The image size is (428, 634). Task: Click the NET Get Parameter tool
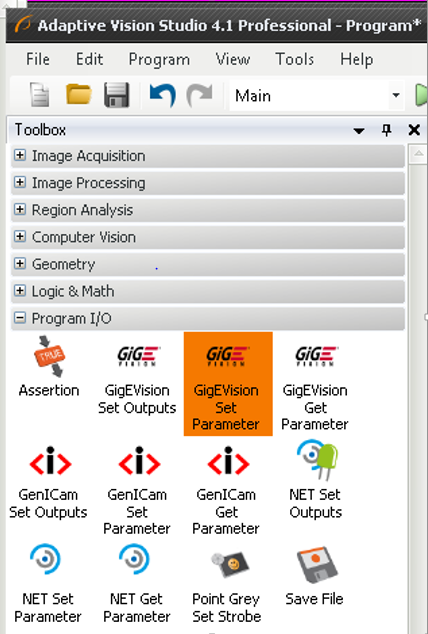137,583
